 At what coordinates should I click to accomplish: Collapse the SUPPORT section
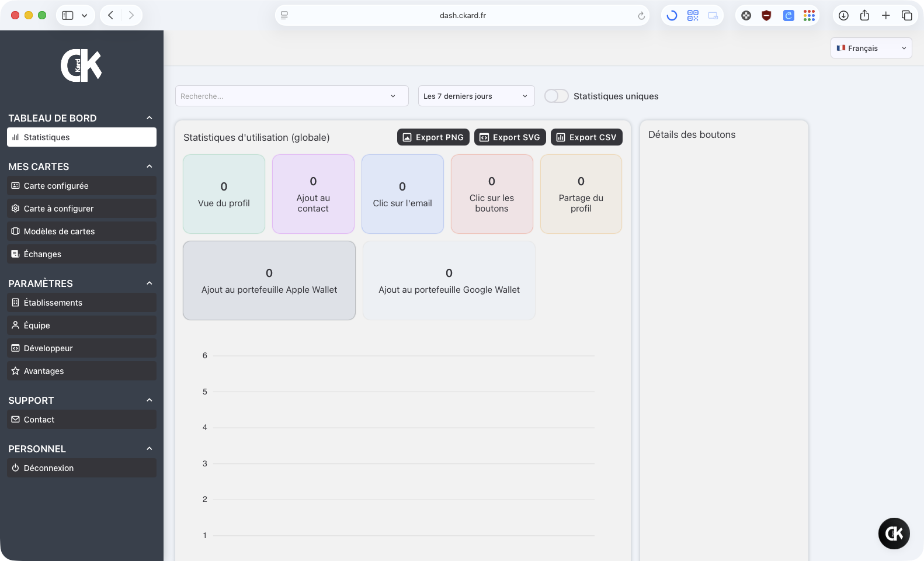(x=149, y=400)
